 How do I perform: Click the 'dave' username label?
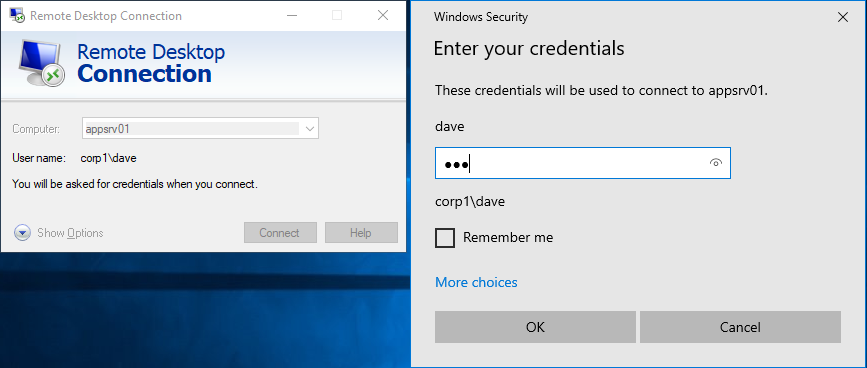(450, 127)
